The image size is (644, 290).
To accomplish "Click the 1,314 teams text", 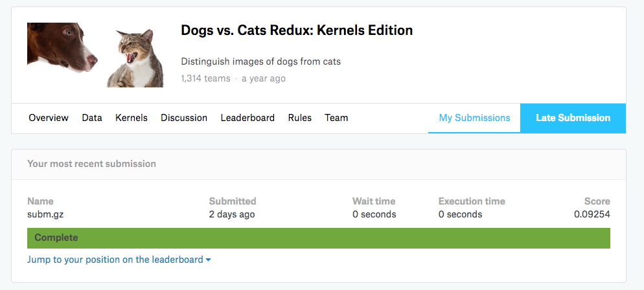I will pos(205,78).
